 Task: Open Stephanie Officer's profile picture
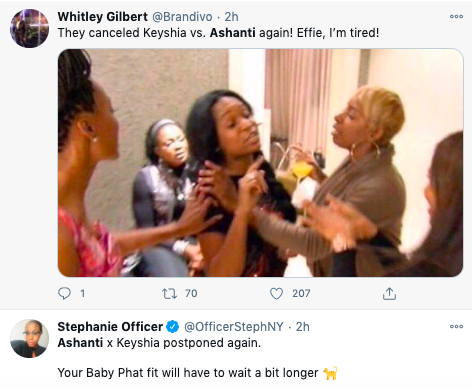[x=29, y=339]
